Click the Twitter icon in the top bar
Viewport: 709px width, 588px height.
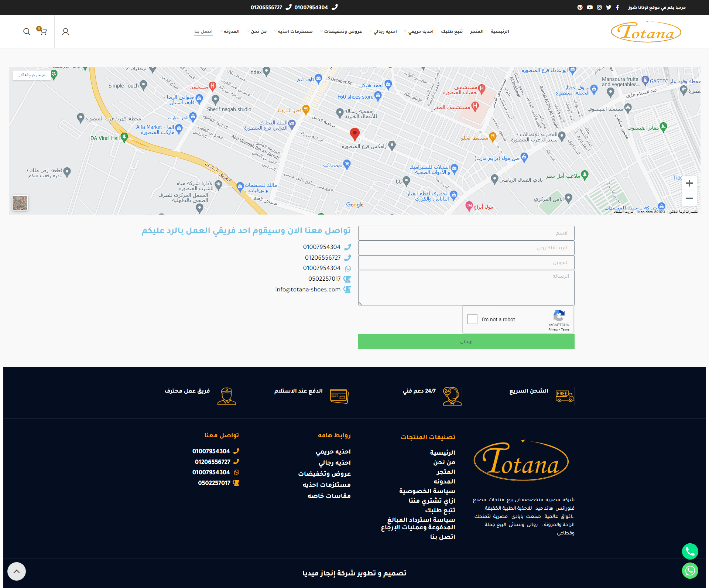[x=608, y=7]
